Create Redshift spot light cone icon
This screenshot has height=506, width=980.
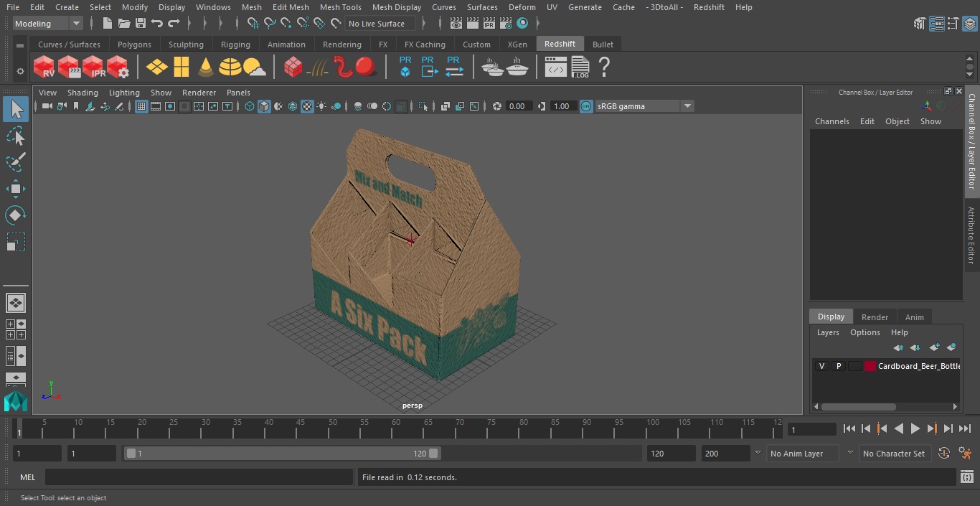pyautogui.click(x=206, y=67)
